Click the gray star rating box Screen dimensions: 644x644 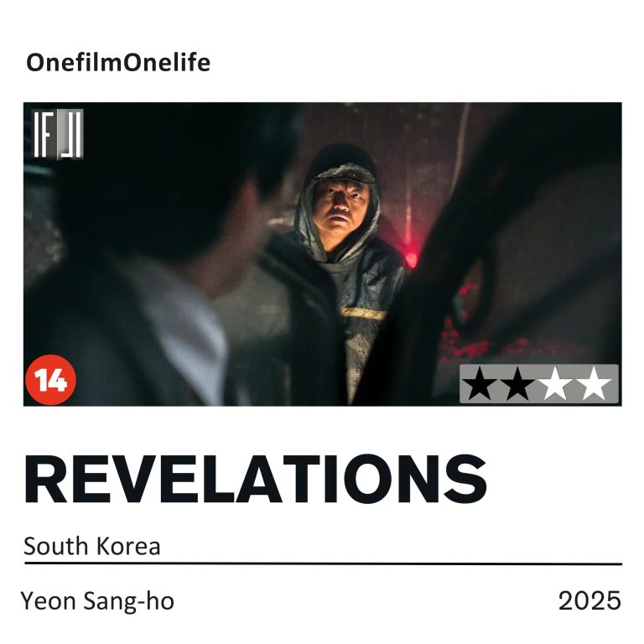(539, 383)
